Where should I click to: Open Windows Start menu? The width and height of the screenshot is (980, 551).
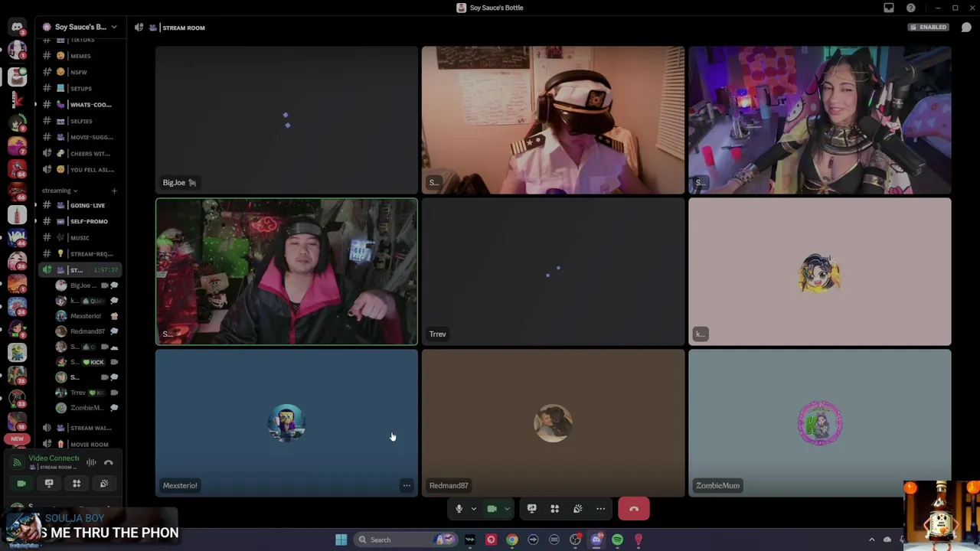[x=341, y=540]
